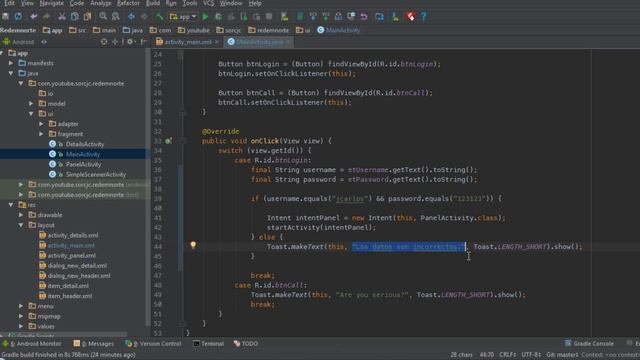Open the Version Control tool window
Image resolution: width=640 pixels, height=360 pixels.
click(153, 344)
